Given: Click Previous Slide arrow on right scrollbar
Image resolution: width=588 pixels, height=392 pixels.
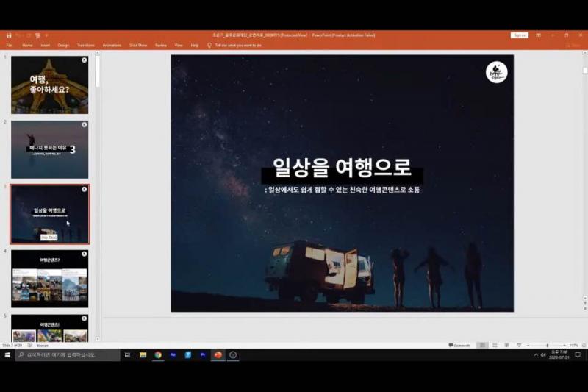Looking at the screenshot, I should [585, 303].
